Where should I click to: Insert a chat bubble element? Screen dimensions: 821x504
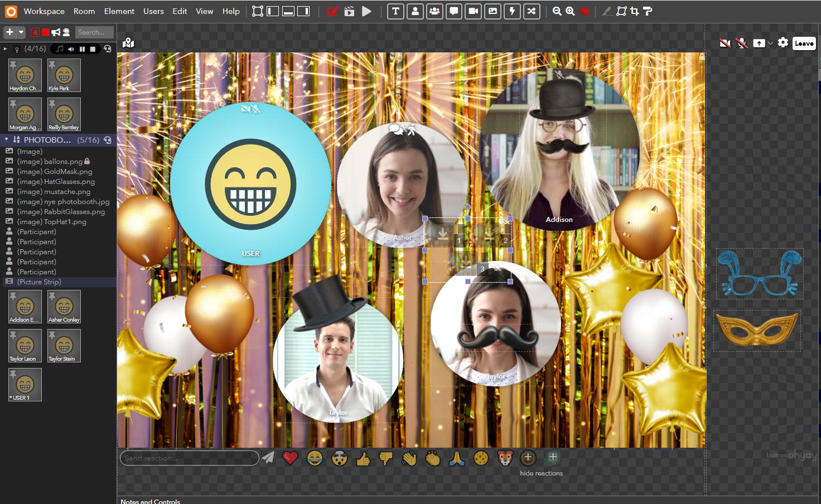click(454, 11)
